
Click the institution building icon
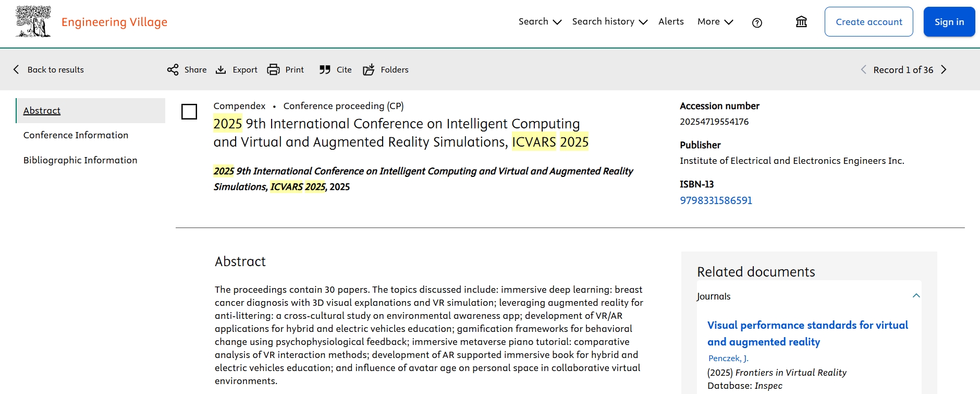[x=801, y=22]
